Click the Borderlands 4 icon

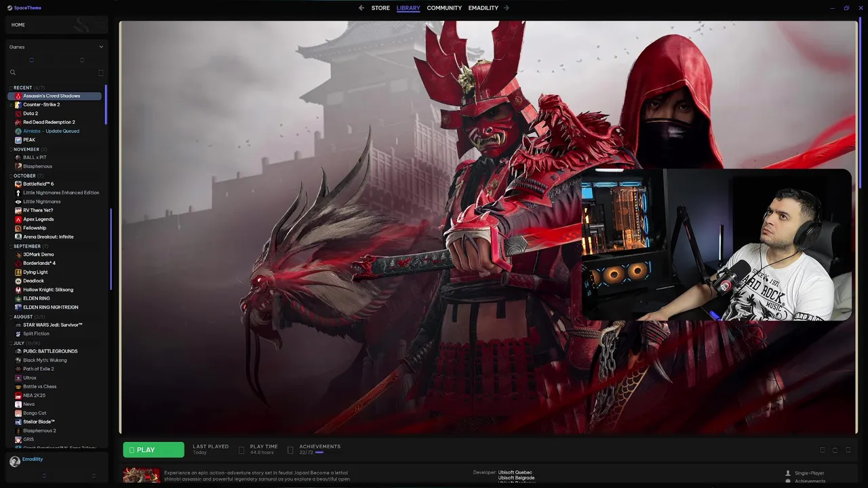click(x=18, y=264)
